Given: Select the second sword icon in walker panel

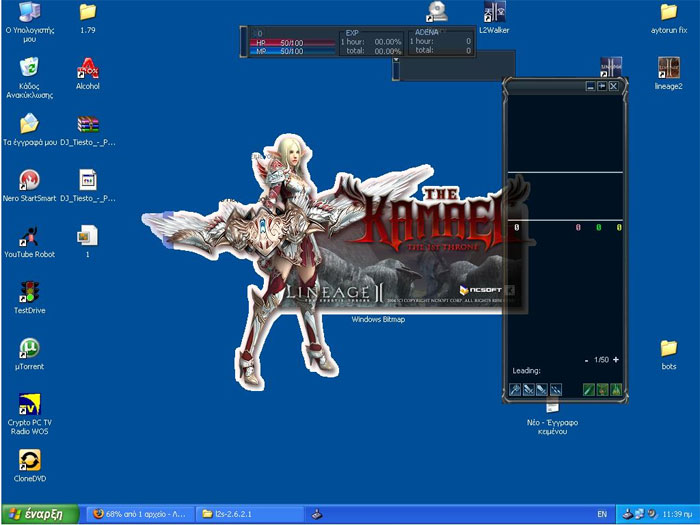Looking at the screenshot, I should point(529,390).
